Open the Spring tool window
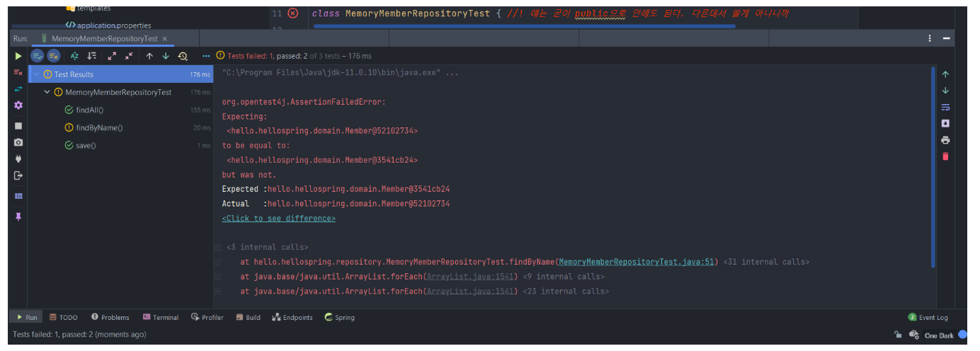980x351 pixels. [x=340, y=317]
